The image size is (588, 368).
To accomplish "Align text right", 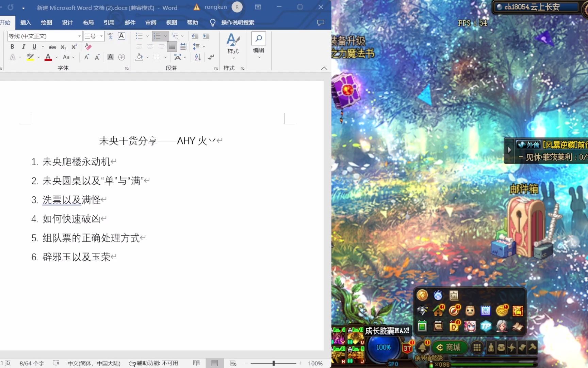I will point(161,47).
